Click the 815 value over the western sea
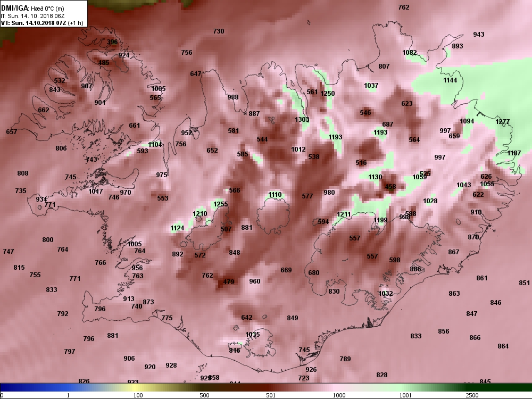 pyautogui.click(x=19, y=268)
